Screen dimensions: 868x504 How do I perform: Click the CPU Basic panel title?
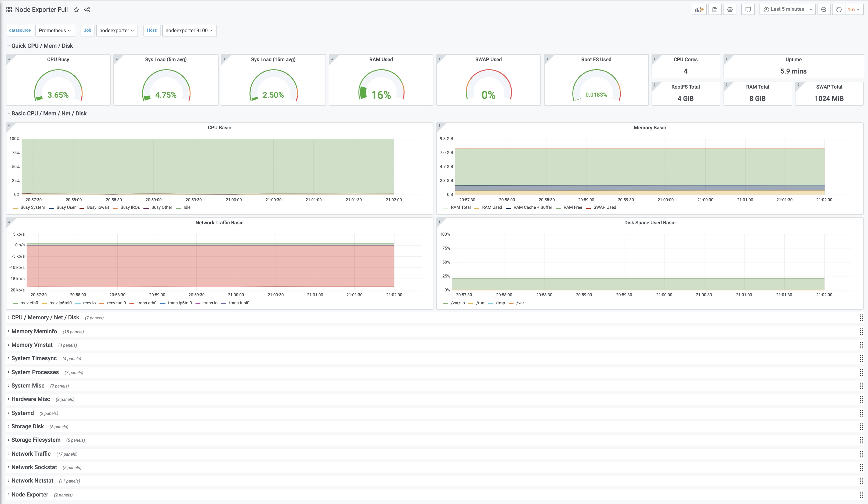[219, 128]
